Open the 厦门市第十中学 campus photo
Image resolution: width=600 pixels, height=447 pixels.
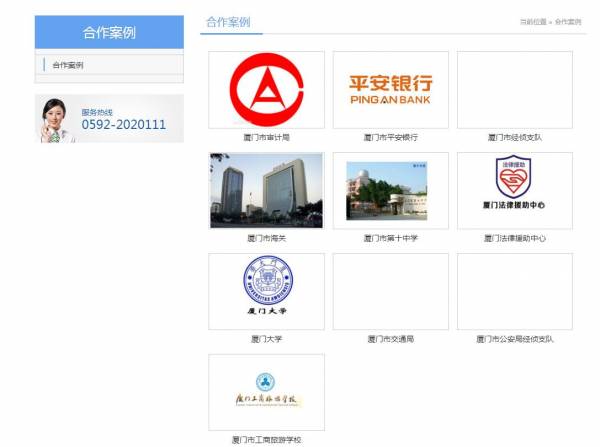tap(390, 191)
